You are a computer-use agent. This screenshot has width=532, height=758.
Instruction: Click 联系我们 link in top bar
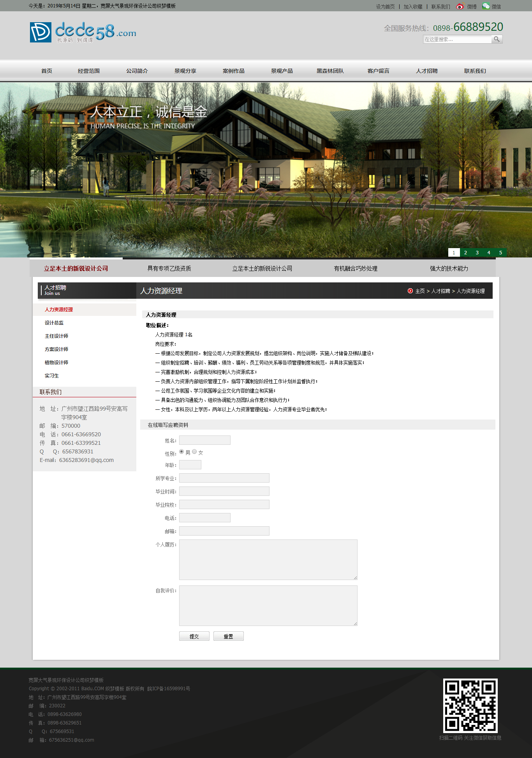click(x=440, y=7)
